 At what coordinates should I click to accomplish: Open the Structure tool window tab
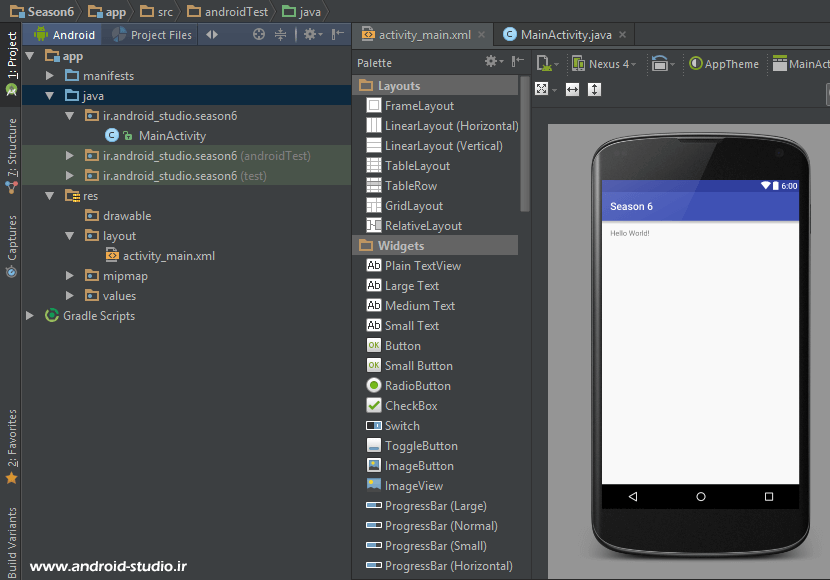coord(11,156)
